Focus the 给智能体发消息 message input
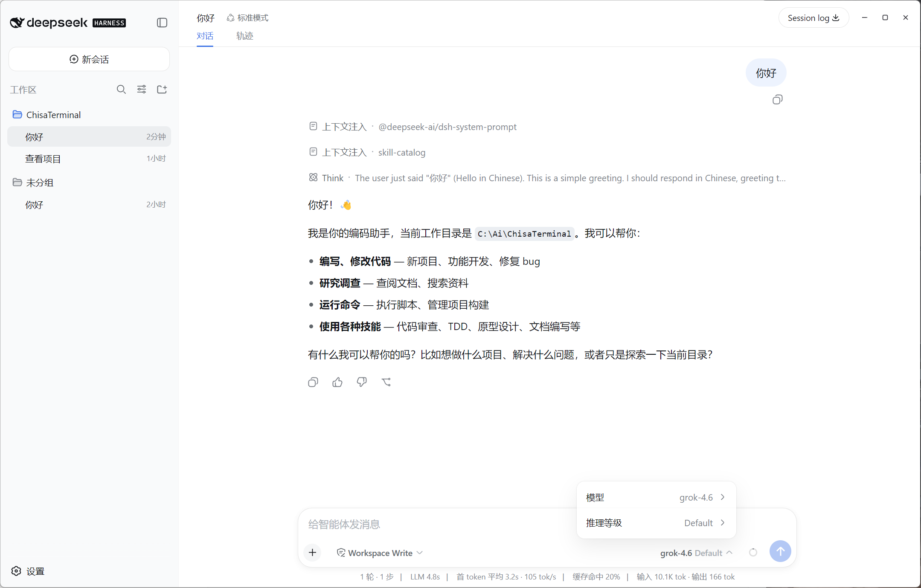 439,524
